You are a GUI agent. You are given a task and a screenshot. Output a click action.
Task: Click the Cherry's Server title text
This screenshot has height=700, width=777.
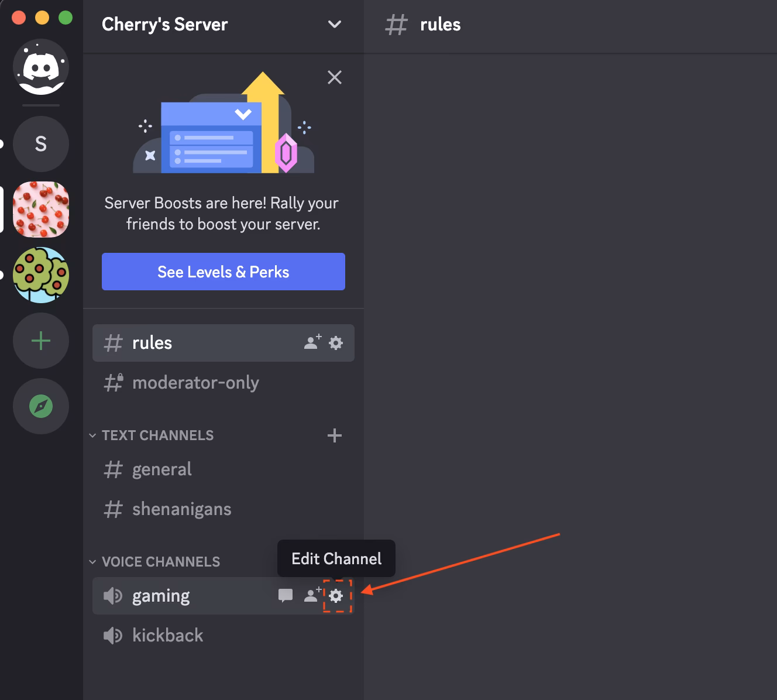(x=165, y=25)
